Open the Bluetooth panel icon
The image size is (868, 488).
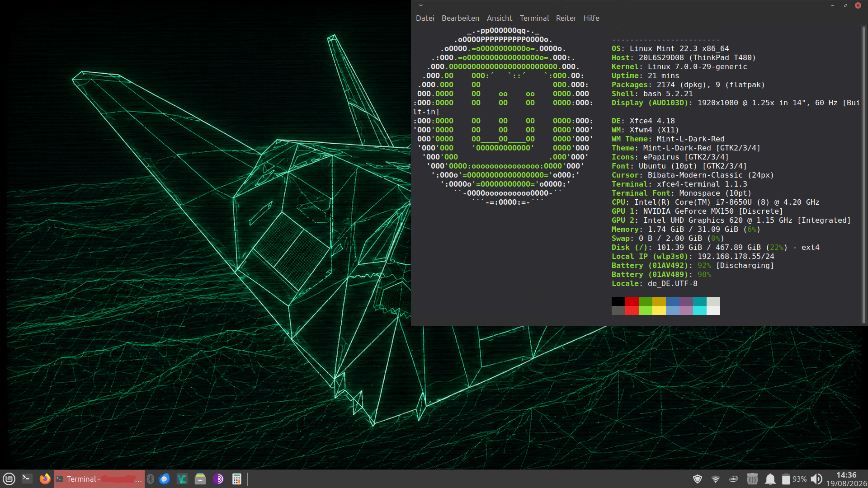151,479
